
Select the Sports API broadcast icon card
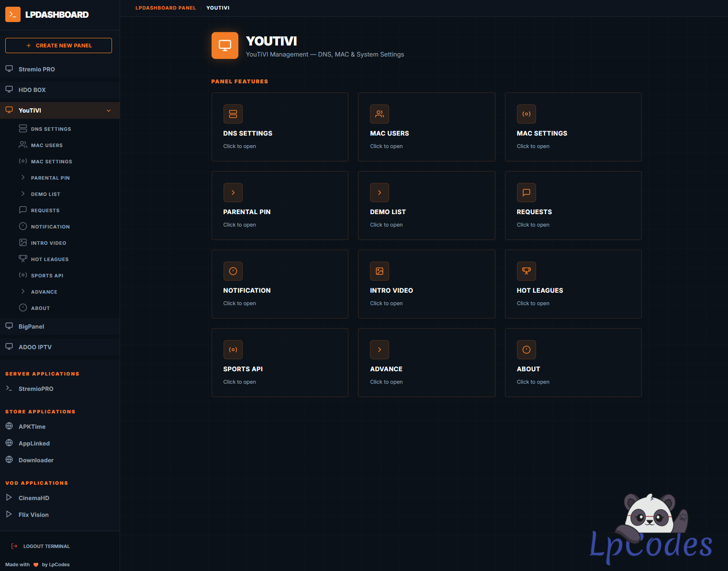(233, 350)
